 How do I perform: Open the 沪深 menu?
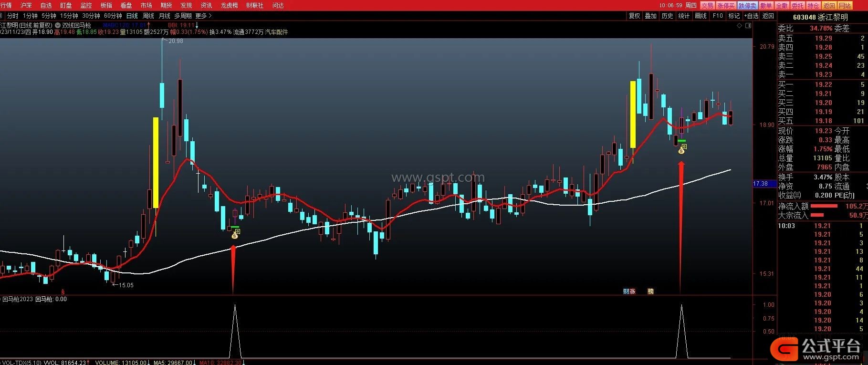pos(26,5)
